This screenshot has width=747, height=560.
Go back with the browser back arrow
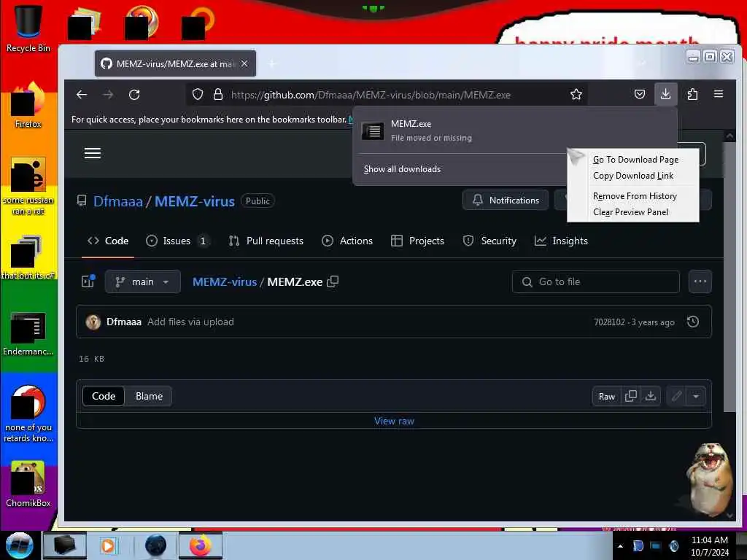click(x=82, y=94)
